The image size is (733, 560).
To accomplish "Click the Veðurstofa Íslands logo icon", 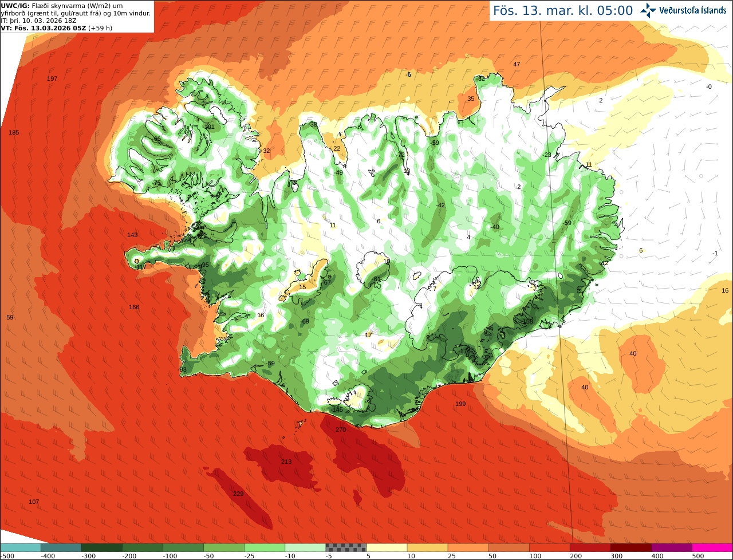I will click(x=648, y=10).
